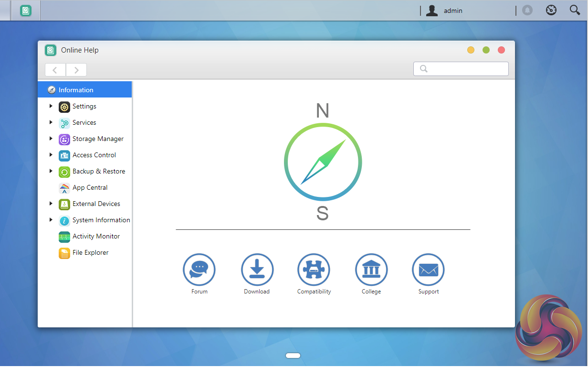
Task: Click the Compatibility link text
Action: pos(314,292)
